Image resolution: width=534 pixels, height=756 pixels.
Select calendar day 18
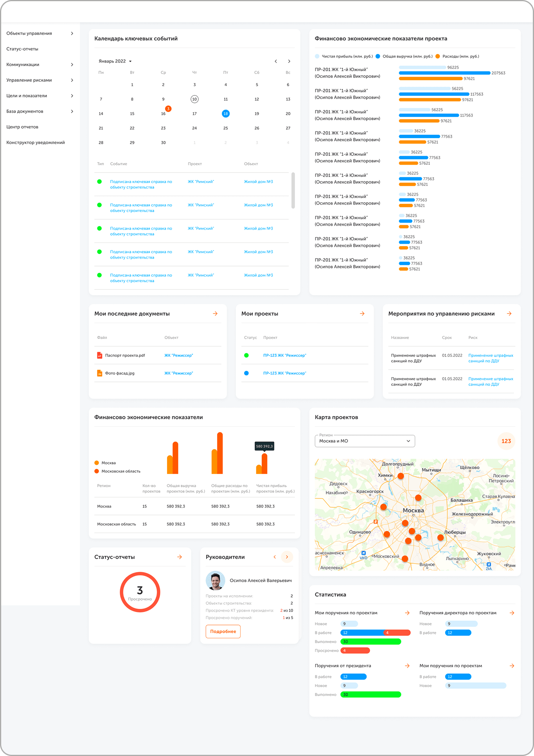226,114
